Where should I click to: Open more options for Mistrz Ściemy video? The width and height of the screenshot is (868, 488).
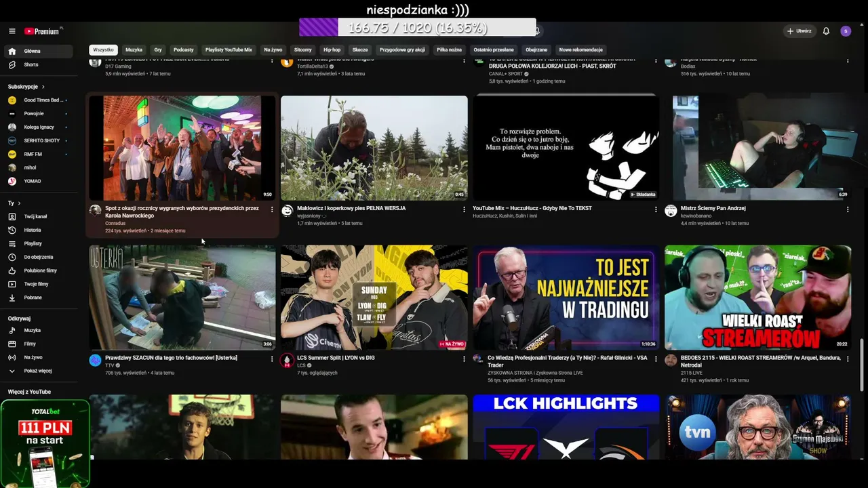[x=848, y=210]
